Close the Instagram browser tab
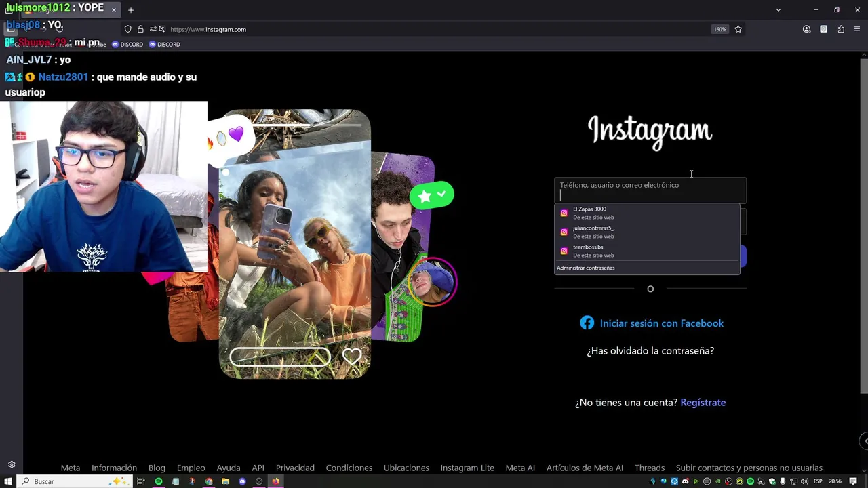The image size is (868, 488). 113,10
